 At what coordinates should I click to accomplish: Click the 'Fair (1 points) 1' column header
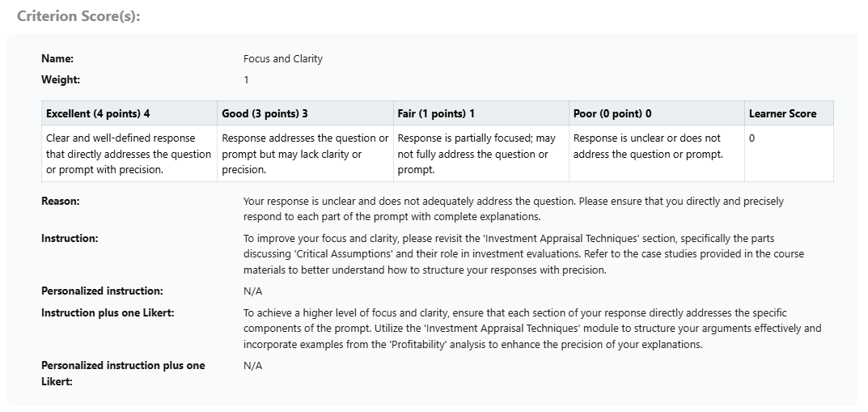436,113
